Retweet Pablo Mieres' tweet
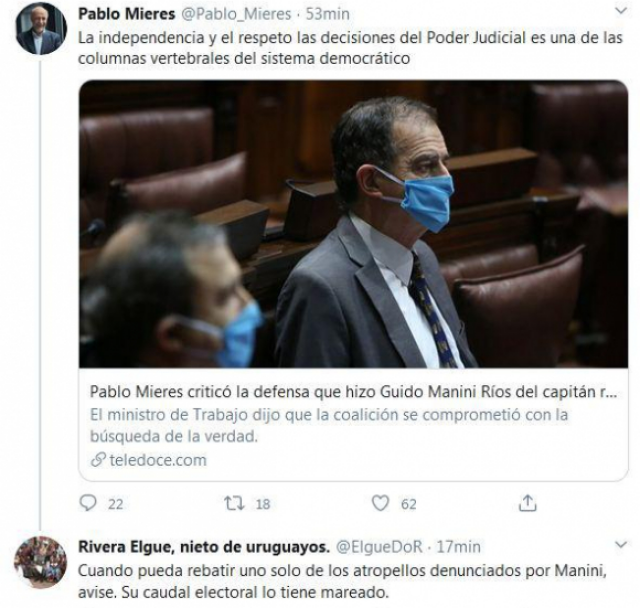 [x=234, y=503]
